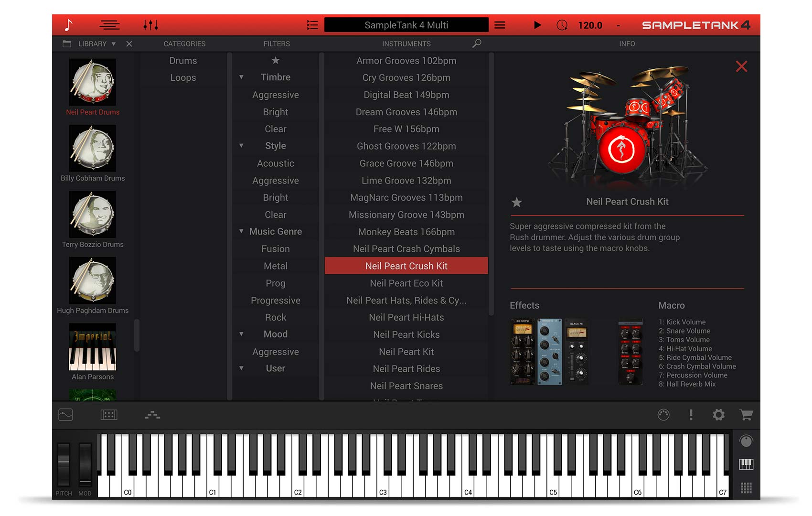Open the Pads view icon
The image size is (812, 516).
click(x=108, y=415)
